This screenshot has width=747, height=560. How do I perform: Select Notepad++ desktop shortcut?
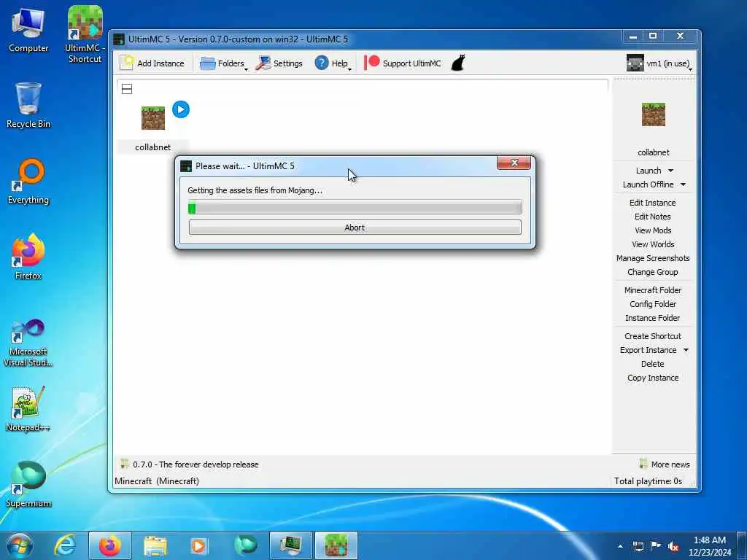click(28, 408)
